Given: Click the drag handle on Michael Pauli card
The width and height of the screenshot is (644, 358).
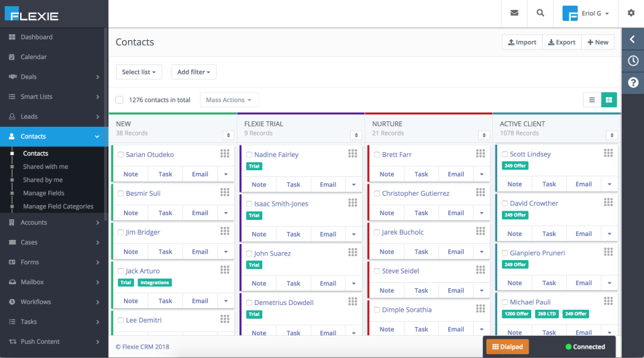Looking at the screenshot, I should click(608, 301).
